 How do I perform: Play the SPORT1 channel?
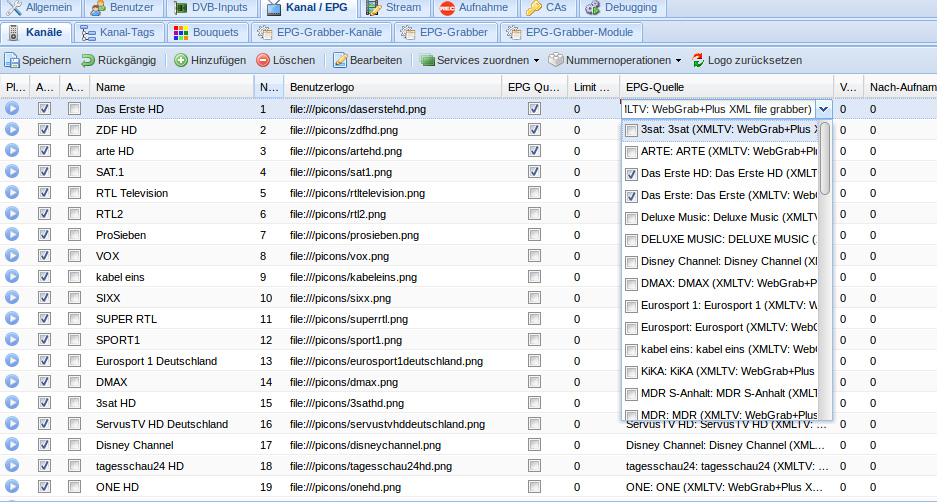pos(12,339)
